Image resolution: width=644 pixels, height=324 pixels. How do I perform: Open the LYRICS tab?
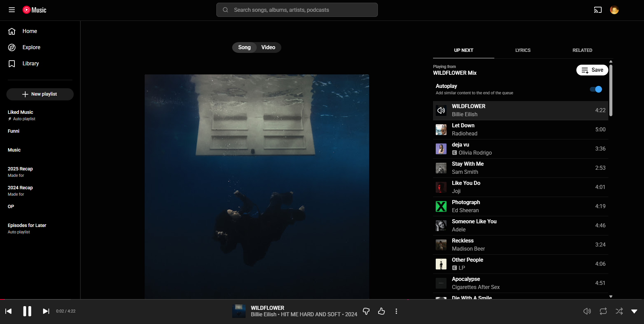tap(523, 50)
